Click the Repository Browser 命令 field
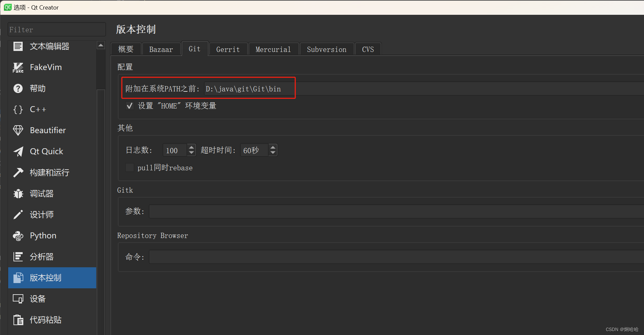This screenshot has width=644, height=335. click(396, 257)
